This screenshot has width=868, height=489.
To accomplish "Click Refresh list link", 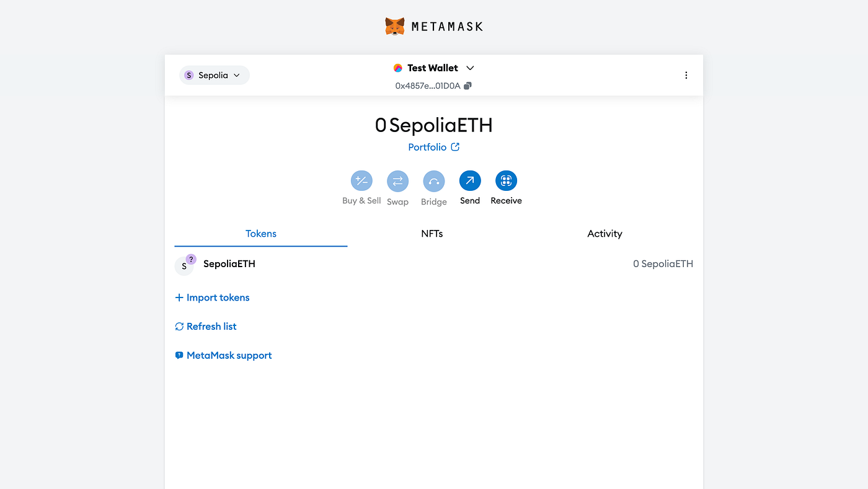I will pyautogui.click(x=206, y=327).
